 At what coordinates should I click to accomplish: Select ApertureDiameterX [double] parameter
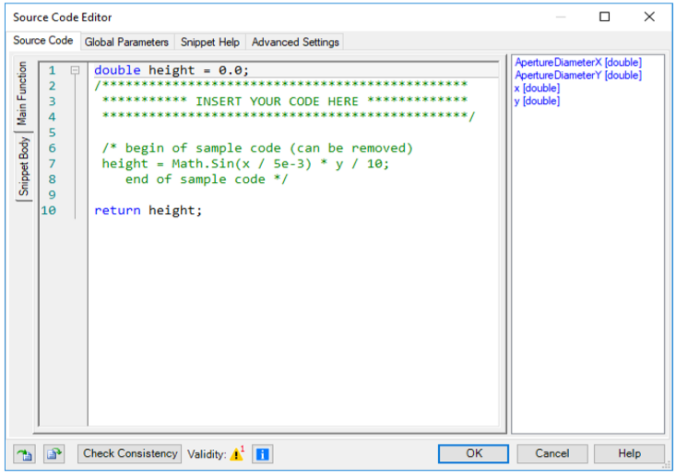[x=578, y=62]
